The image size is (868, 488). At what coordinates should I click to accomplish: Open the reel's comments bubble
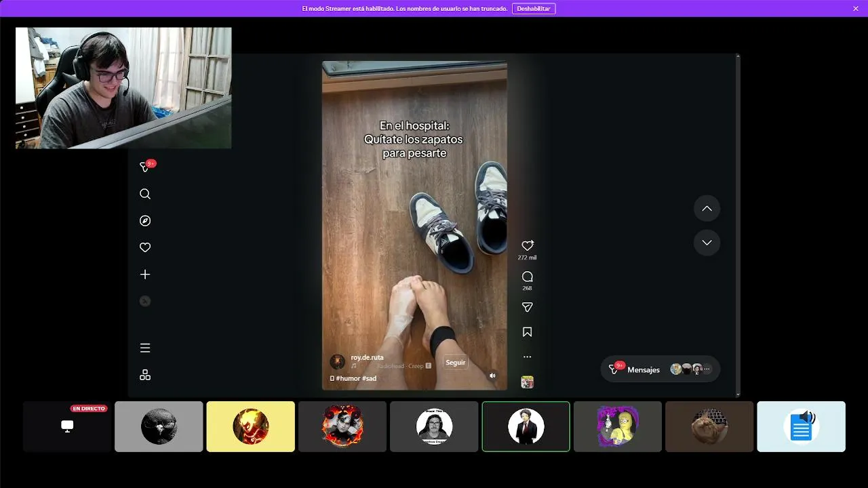click(x=528, y=277)
